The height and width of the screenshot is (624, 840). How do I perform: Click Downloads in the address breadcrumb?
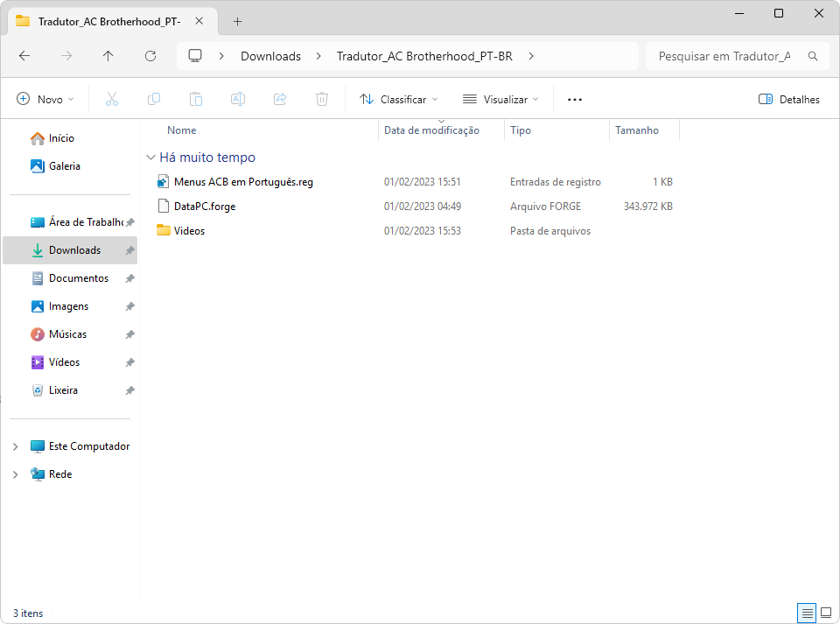tap(270, 56)
